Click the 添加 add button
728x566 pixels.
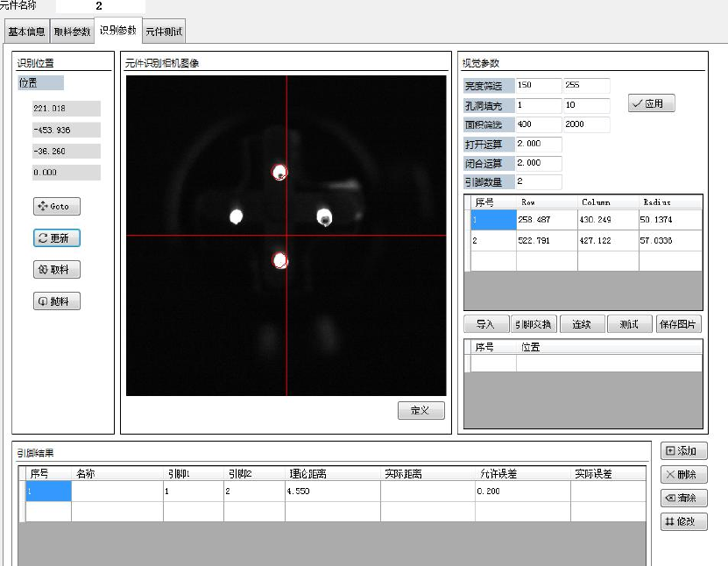point(683,451)
